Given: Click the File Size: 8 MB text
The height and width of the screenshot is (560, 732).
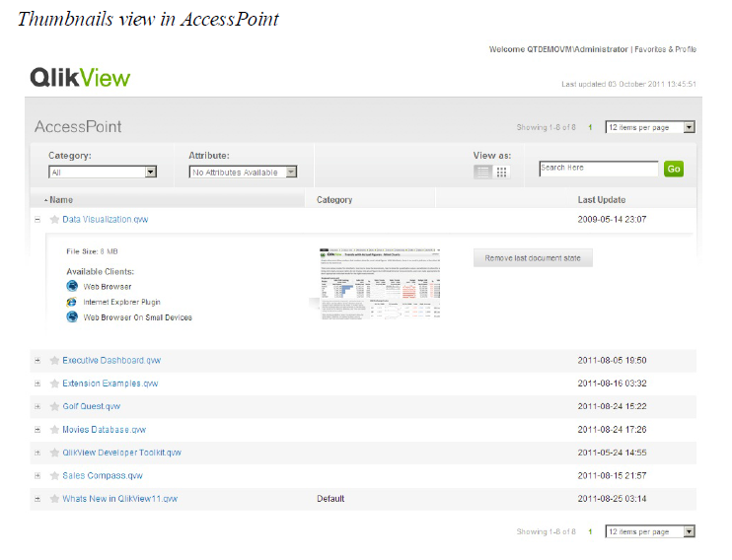Looking at the screenshot, I should coord(92,251).
